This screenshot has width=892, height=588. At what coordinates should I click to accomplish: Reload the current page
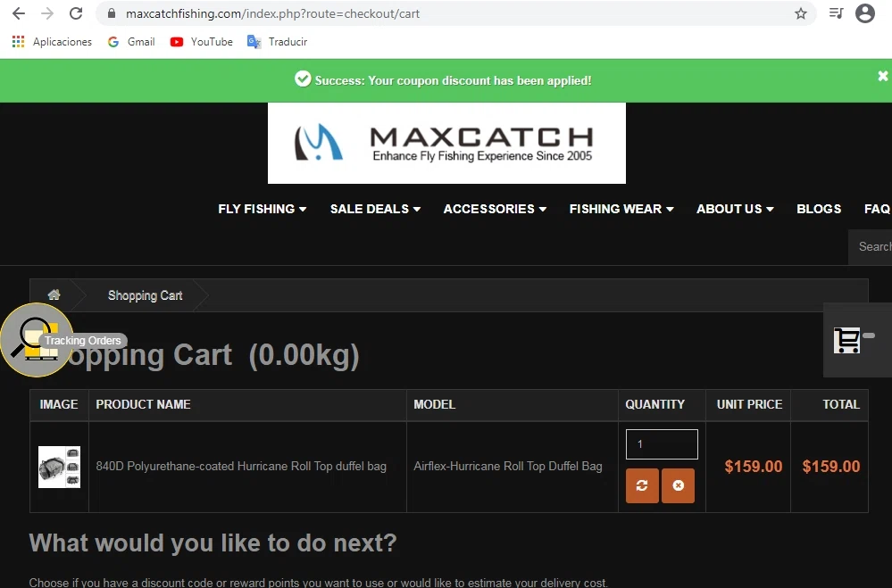pos(76,13)
